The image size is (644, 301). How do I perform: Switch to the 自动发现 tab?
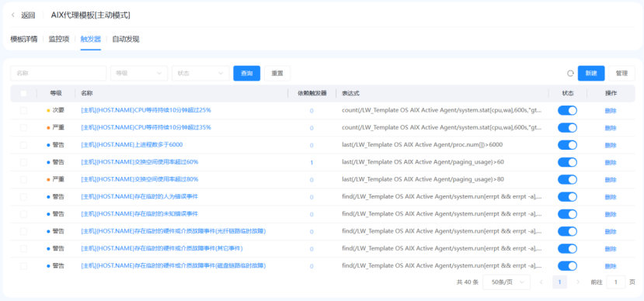click(x=126, y=40)
